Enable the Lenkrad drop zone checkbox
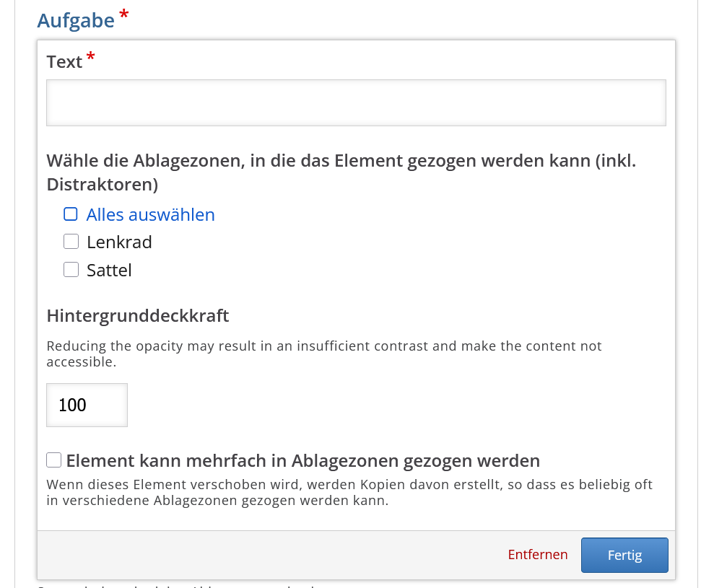 [71, 242]
